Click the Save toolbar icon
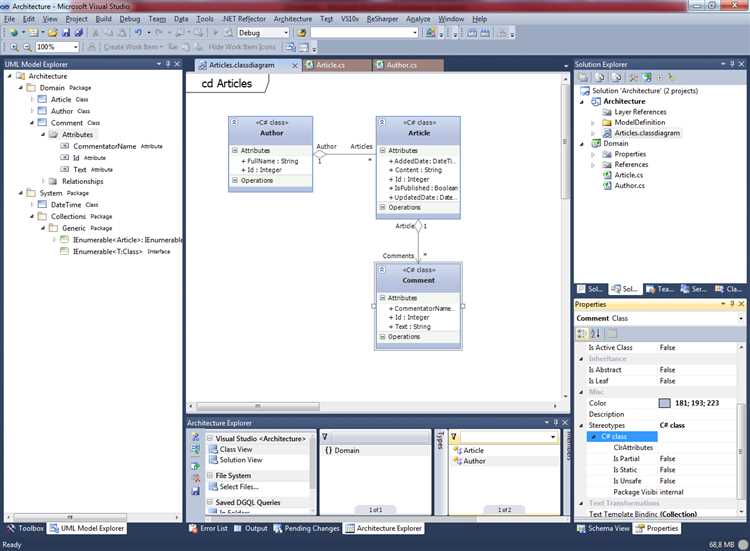This screenshot has height=551, width=750. tap(66, 33)
